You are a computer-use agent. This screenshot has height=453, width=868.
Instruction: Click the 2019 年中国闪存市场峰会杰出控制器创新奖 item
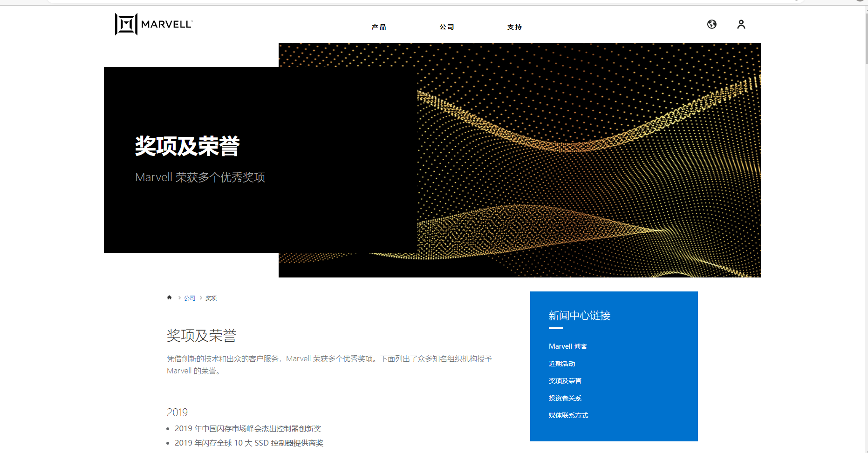pyautogui.click(x=249, y=428)
